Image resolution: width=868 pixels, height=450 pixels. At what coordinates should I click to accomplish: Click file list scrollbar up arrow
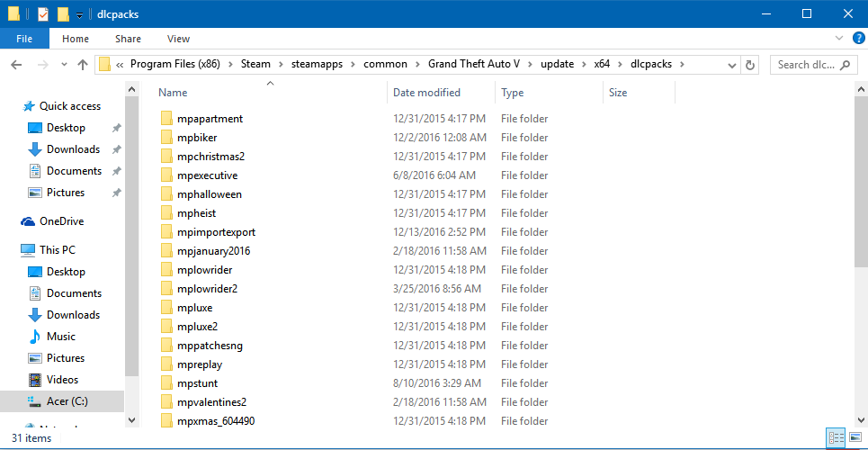[862, 89]
